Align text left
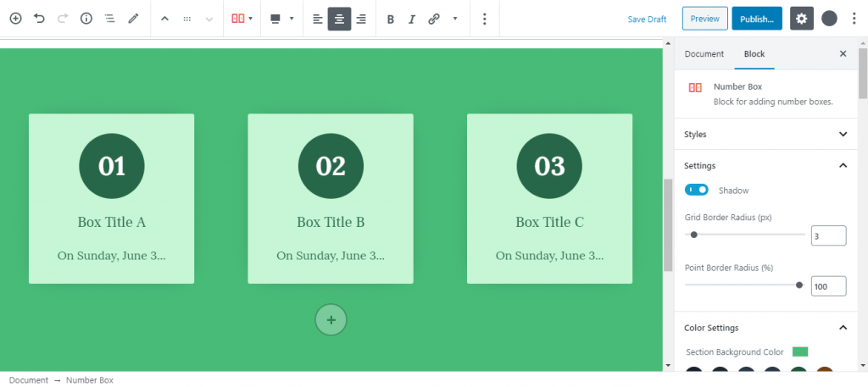This screenshot has width=868, height=387. point(317,19)
